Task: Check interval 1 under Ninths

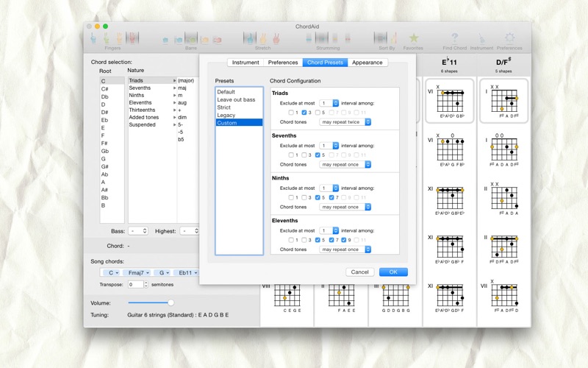Action: point(291,197)
